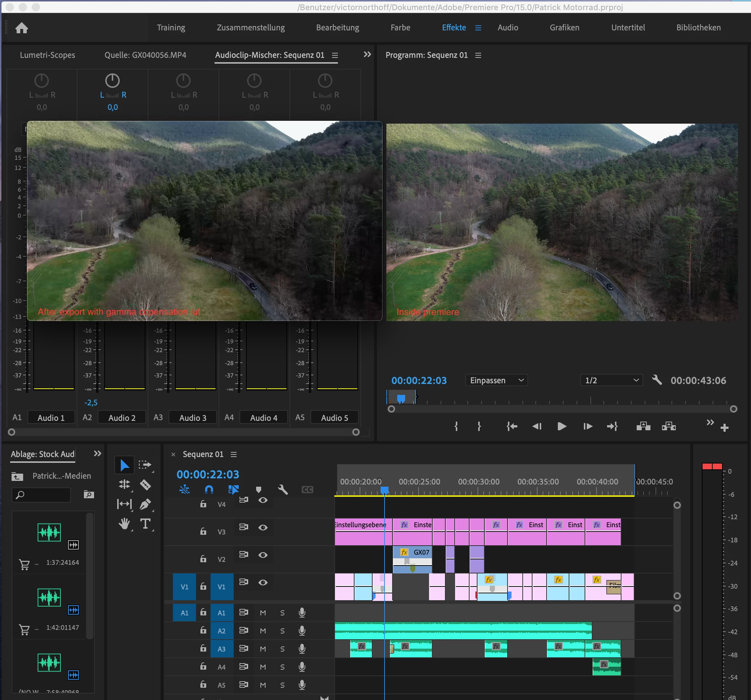Click the Audio 2 pan knob
This screenshot has height=700, width=751.
pyautogui.click(x=113, y=80)
